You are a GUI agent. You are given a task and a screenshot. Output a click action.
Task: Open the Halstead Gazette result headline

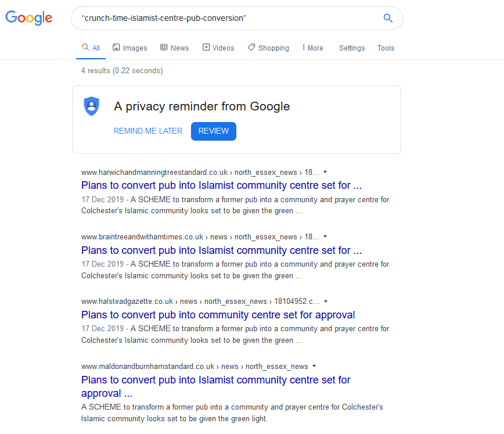[218, 315]
